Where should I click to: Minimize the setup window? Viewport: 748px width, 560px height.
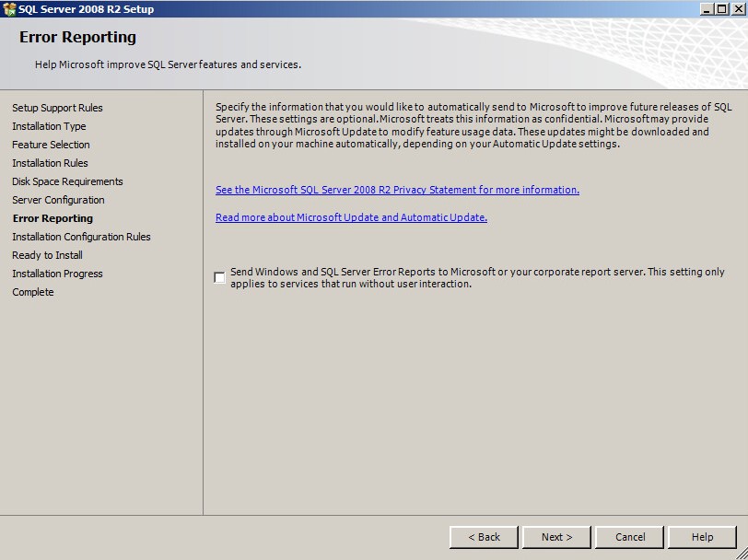(707, 8)
